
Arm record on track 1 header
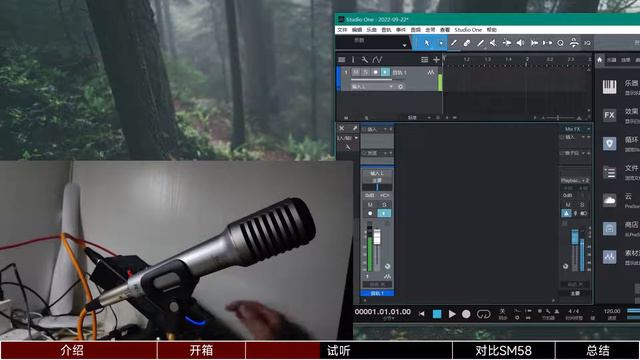click(x=376, y=72)
